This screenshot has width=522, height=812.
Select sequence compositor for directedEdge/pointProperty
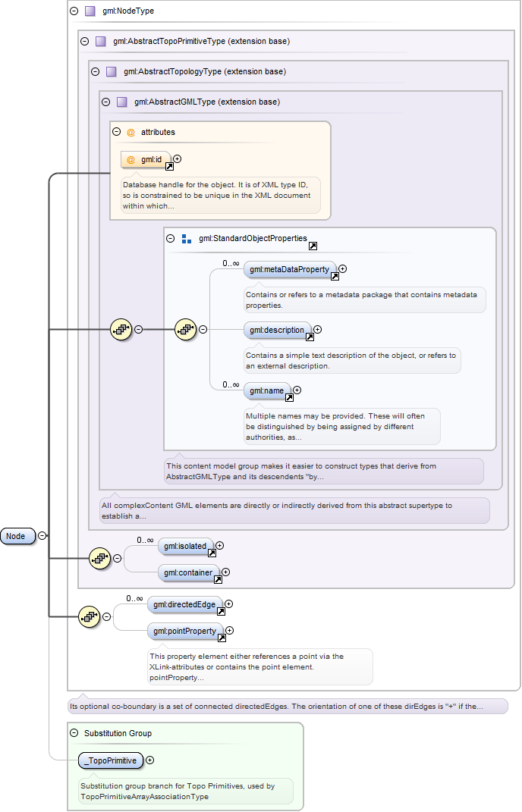point(90,616)
